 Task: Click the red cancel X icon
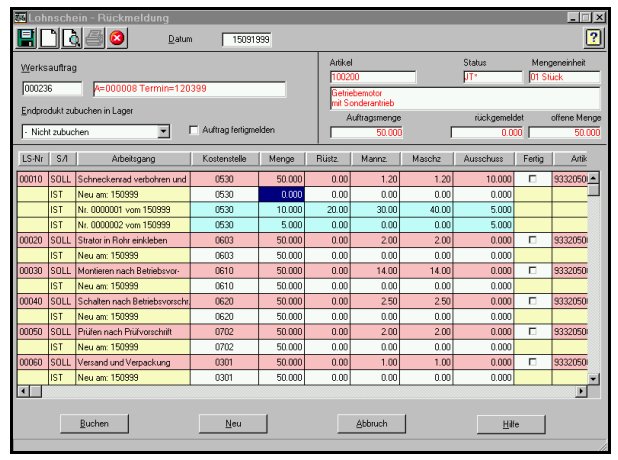coord(117,39)
